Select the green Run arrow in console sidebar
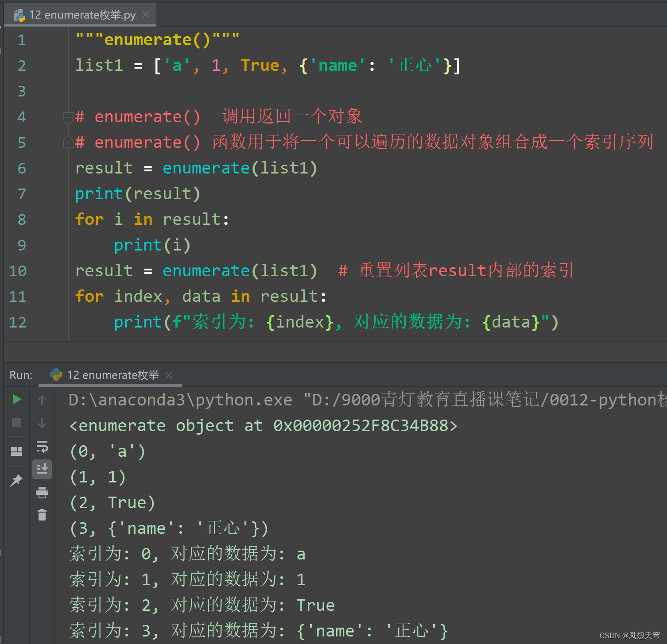 pos(16,400)
